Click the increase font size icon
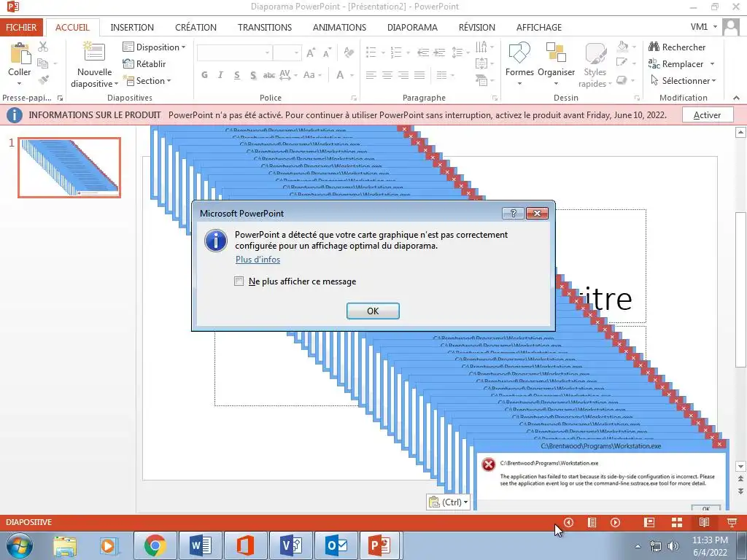This screenshot has width=747, height=560. pos(311,52)
